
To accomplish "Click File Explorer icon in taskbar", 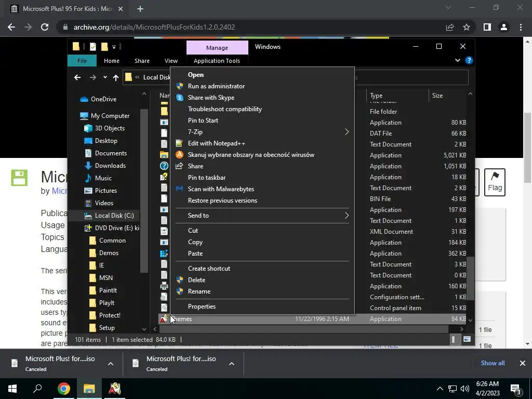I will click(x=89, y=389).
